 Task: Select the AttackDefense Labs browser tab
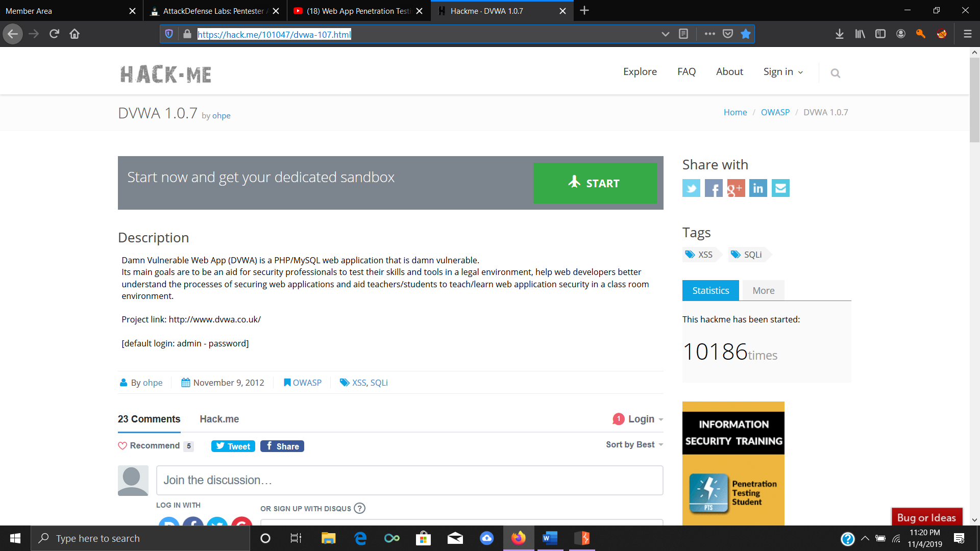tap(215, 11)
